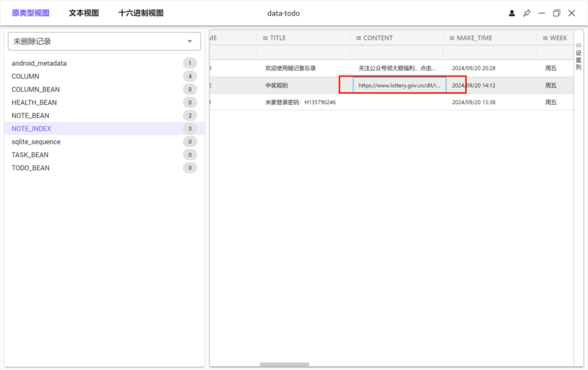
Task: Toggle the pin window always-on-top icon
Action: (527, 13)
